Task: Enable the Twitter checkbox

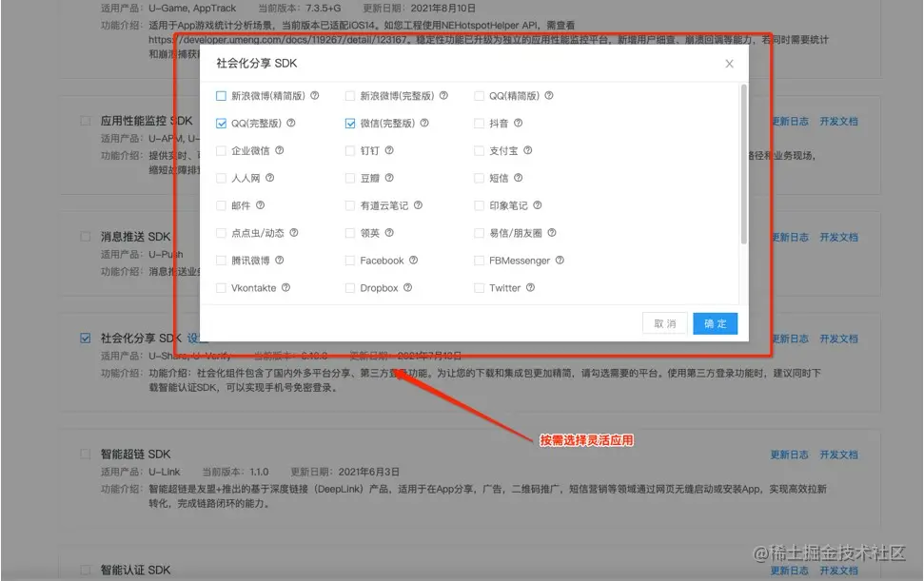Action: point(479,288)
